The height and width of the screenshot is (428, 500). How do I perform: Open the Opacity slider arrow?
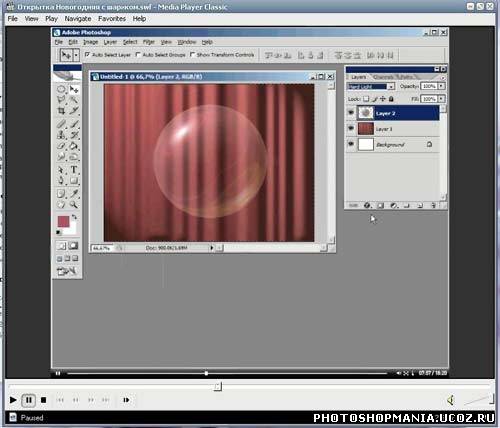pyautogui.click(x=441, y=86)
